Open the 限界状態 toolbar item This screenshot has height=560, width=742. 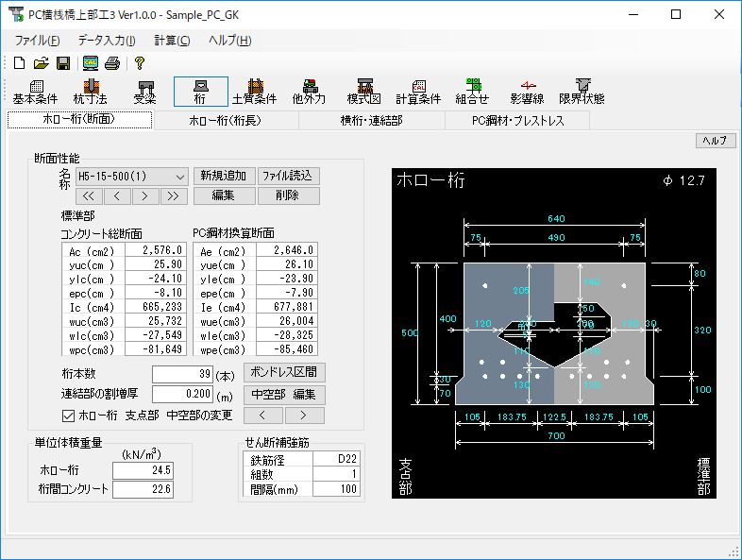coord(582,92)
